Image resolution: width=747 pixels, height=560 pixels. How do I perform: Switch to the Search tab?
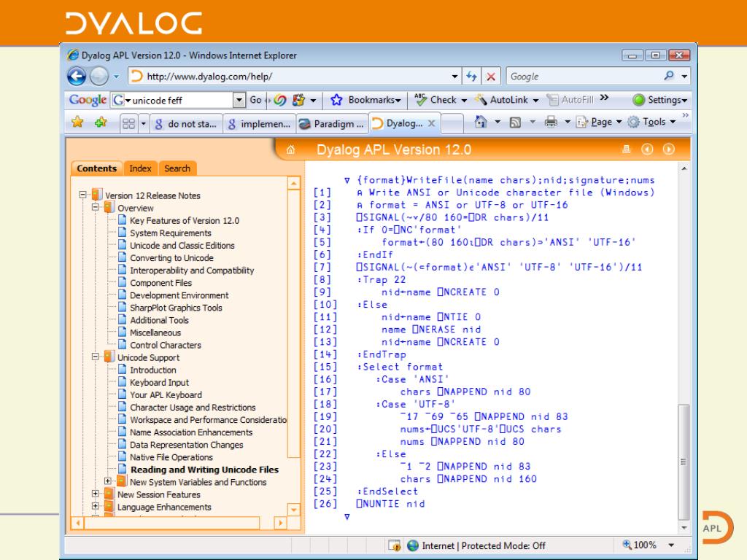point(177,168)
